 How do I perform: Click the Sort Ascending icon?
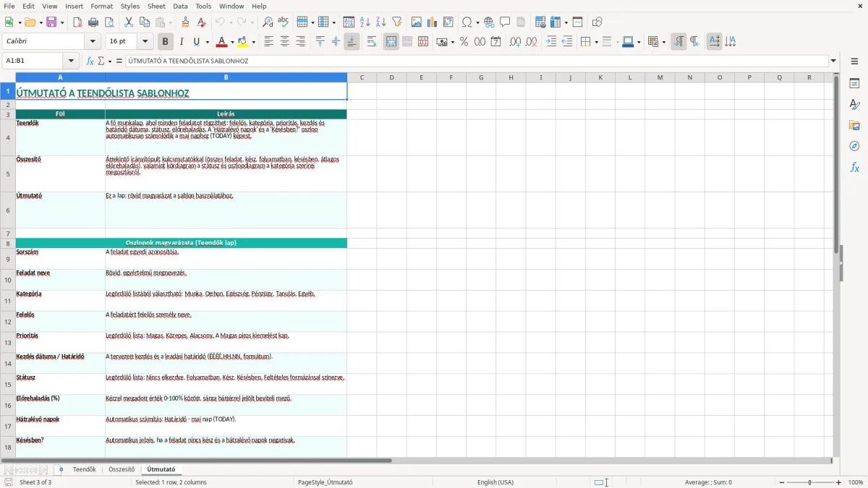pos(365,22)
